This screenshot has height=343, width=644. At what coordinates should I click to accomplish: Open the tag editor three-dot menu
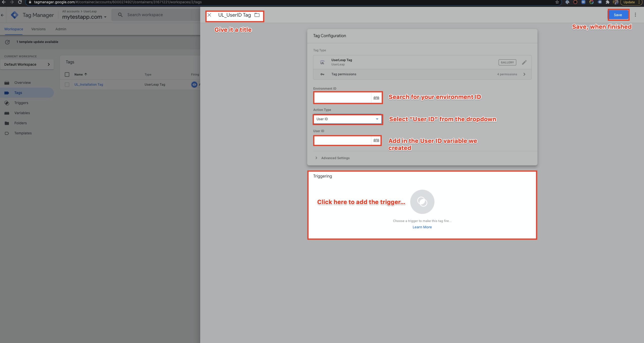point(635,15)
